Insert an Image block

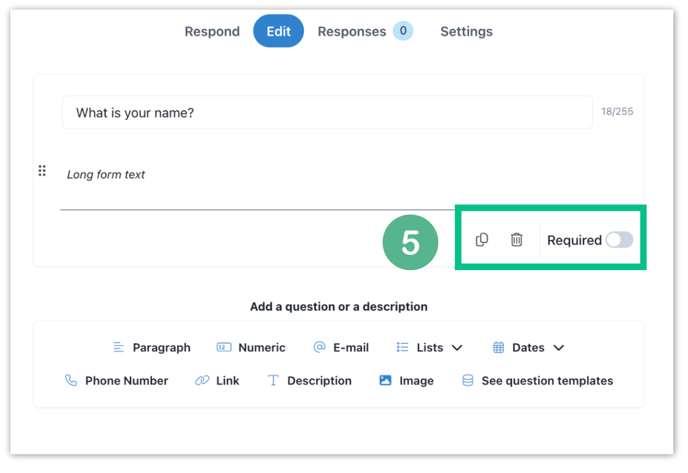pyautogui.click(x=406, y=380)
